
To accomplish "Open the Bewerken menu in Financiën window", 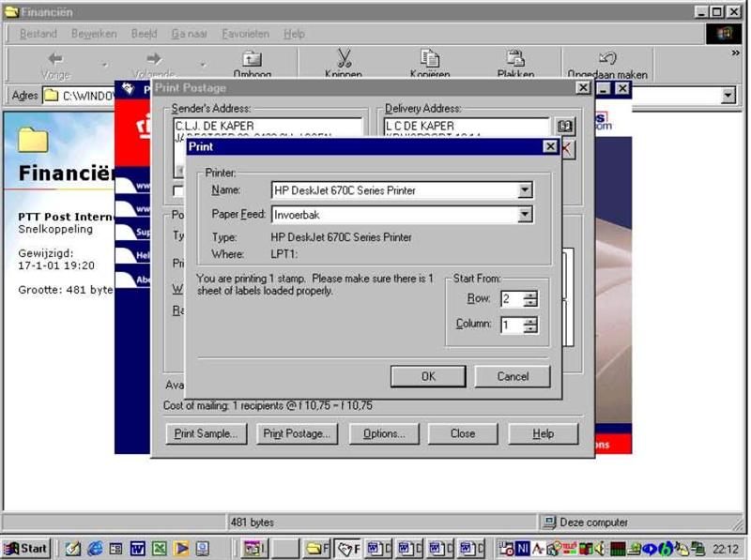I will (x=94, y=34).
